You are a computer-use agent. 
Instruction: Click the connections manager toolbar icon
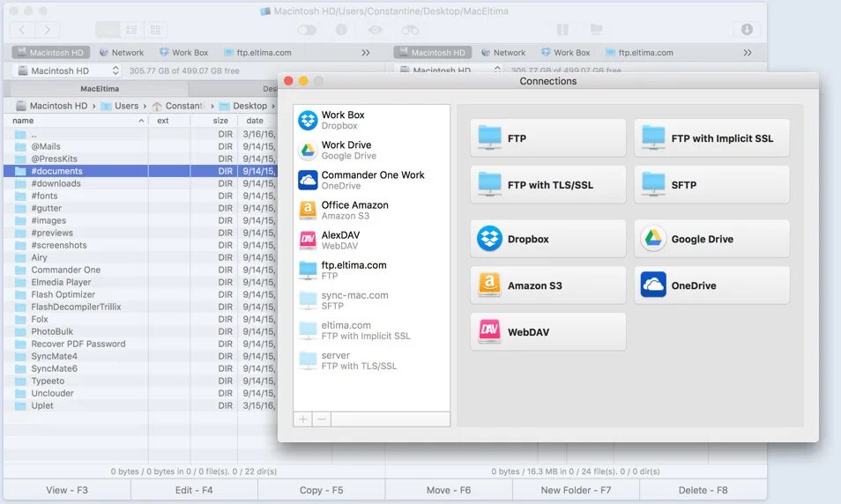596,29
